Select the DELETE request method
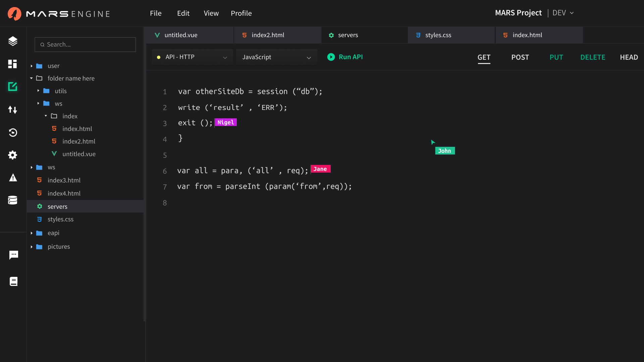This screenshot has height=362, width=644. click(592, 57)
